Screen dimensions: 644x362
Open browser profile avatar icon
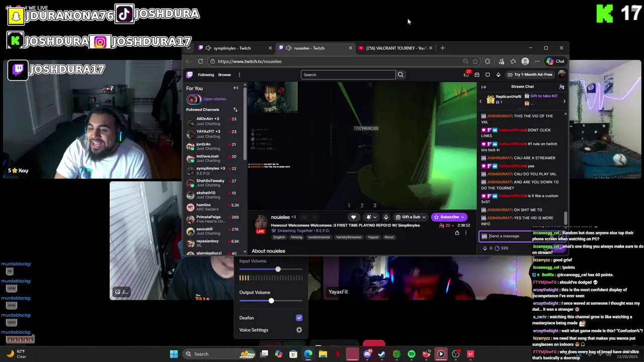[x=525, y=61]
